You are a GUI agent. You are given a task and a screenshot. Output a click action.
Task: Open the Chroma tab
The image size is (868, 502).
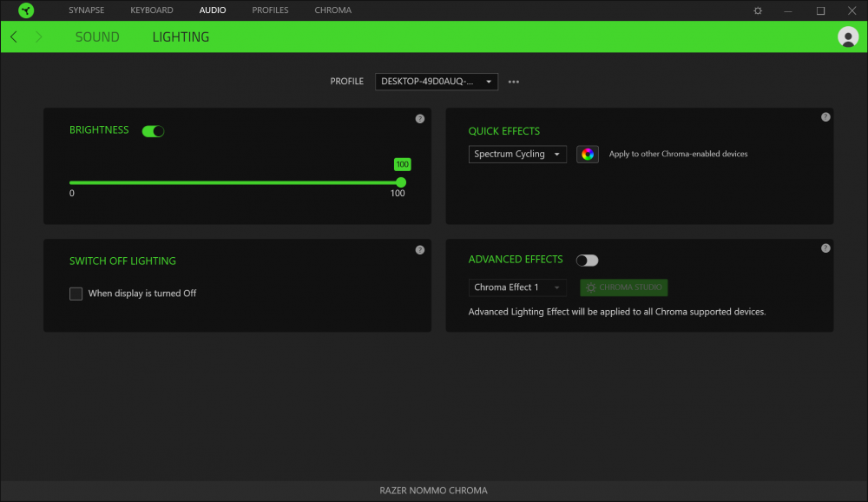[x=332, y=10]
